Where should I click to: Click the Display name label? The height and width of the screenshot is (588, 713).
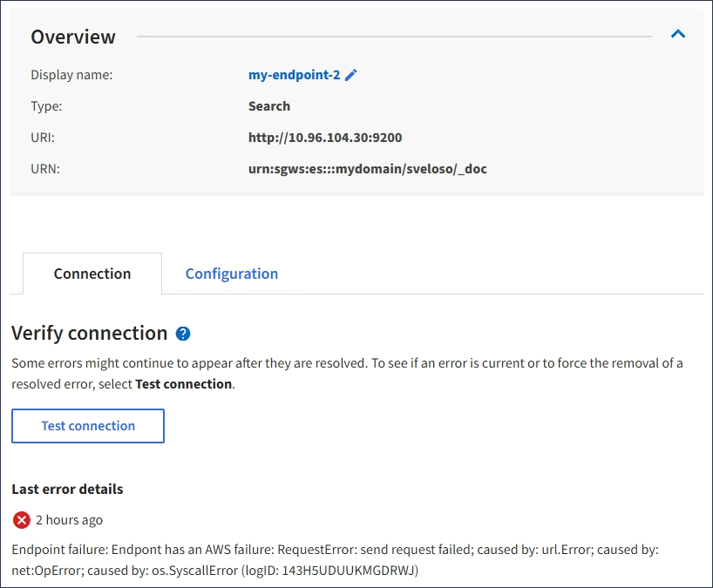[71, 75]
